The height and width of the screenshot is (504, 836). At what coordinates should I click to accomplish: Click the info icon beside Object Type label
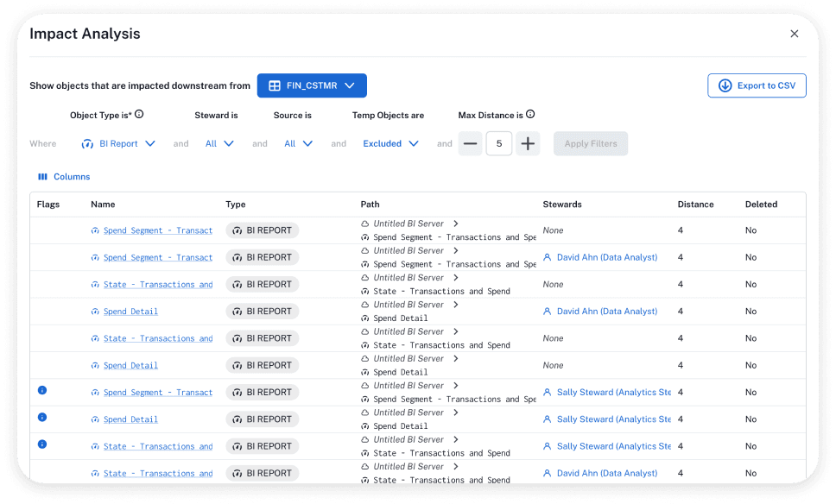pyautogui.click(x=138, y=114)
